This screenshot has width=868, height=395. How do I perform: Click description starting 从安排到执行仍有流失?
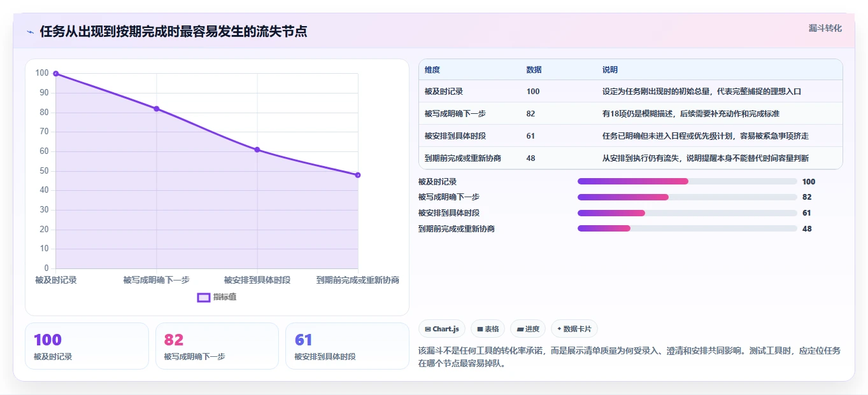pyautogui.click(x=706, y=158)
